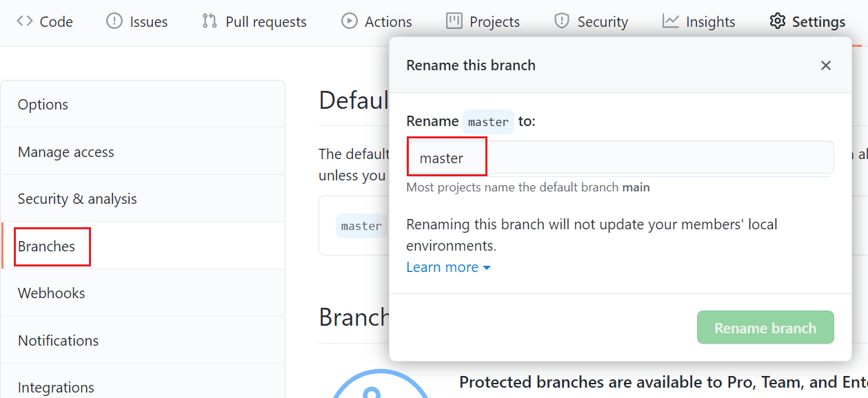
Task: Open the Integrations settings page
Action: coord(56,387)
